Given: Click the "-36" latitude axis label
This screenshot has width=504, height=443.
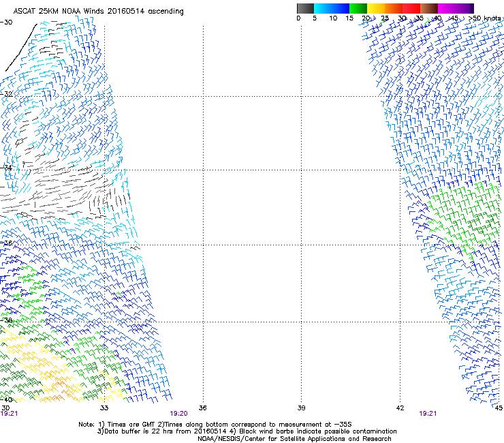Looking at the screenshot, I should (x=6, y=243).
